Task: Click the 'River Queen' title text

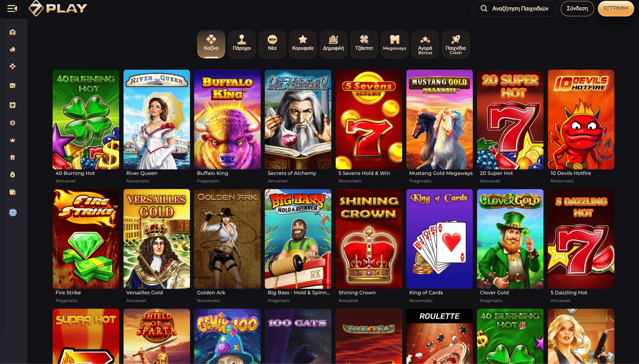Action: 142,173
